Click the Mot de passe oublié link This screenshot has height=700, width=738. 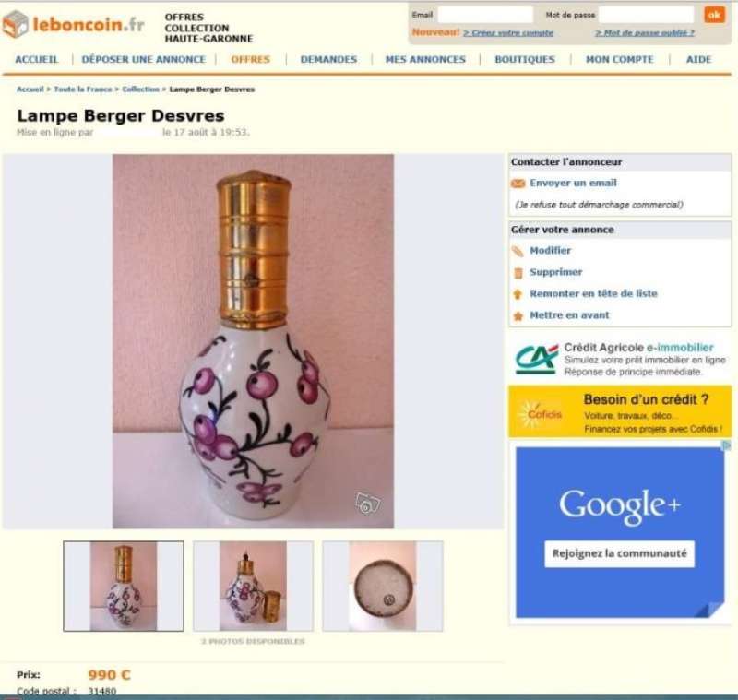[x=645, y=33]
